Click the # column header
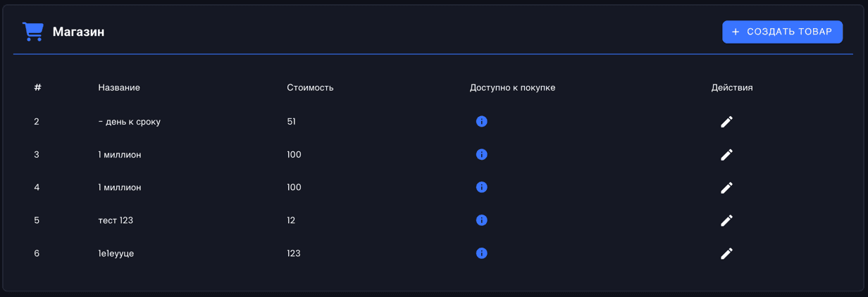This screenshot has height=297, width=868. click(x=37, y=88)
